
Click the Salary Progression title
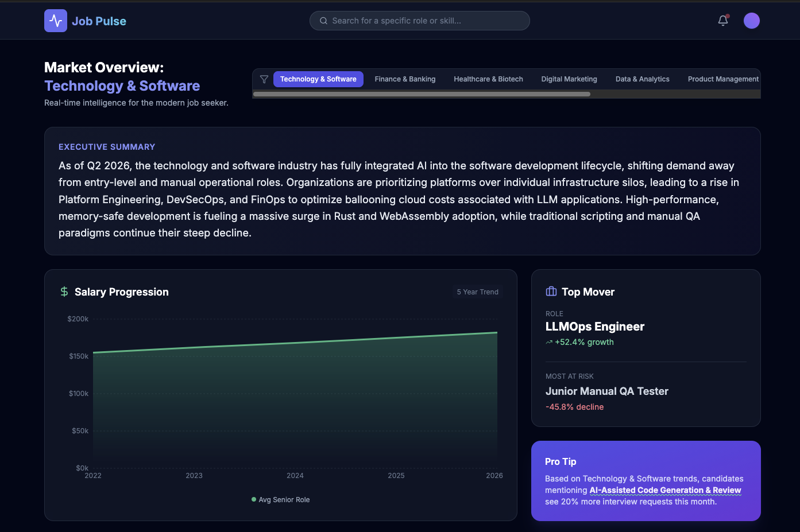[122, 292]
